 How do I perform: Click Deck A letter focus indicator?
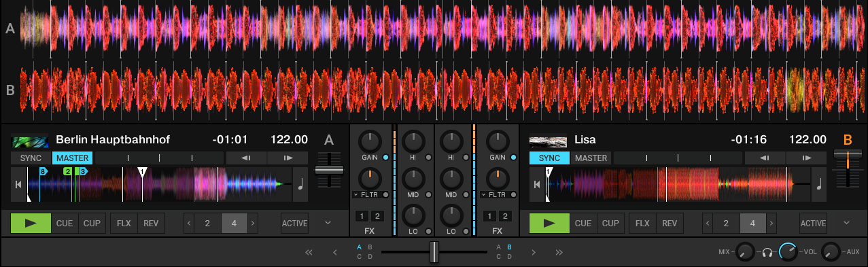(329, 140)
